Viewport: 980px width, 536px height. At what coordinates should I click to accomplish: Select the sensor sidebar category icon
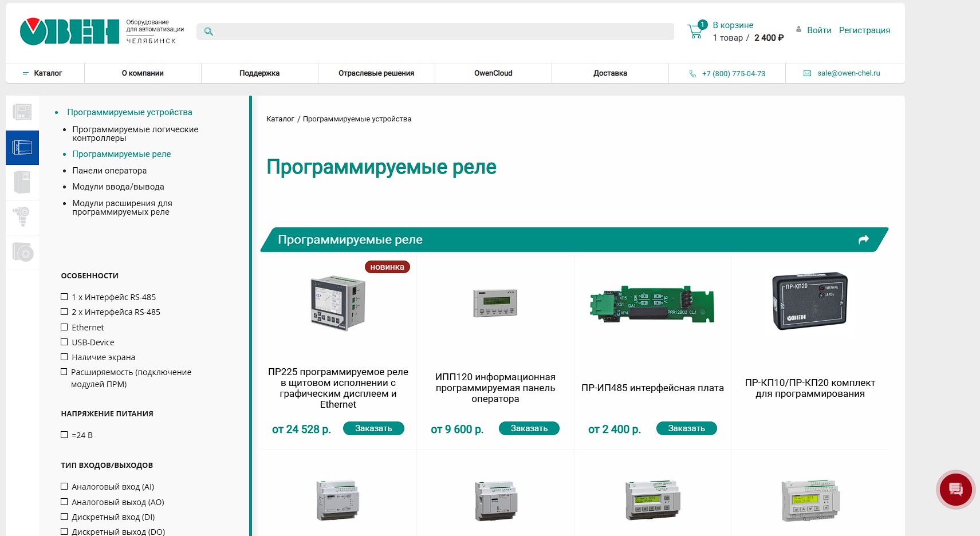[22, 217]
